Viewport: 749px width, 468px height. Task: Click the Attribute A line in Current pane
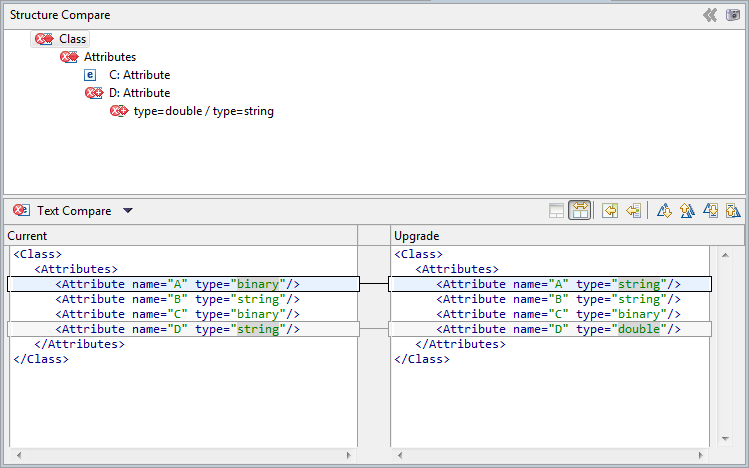tap(178, 284)
